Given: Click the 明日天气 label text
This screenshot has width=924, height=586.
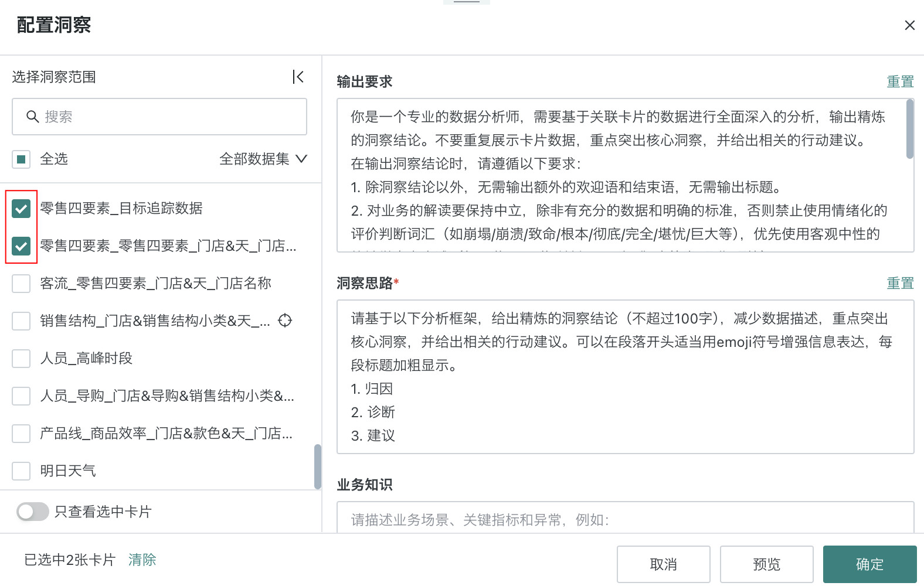Looking at the screenshot, I should click(68, 471).
